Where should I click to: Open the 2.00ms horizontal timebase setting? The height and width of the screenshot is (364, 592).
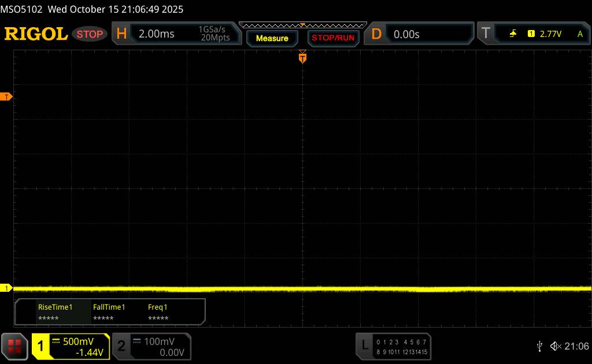[157, 34]
